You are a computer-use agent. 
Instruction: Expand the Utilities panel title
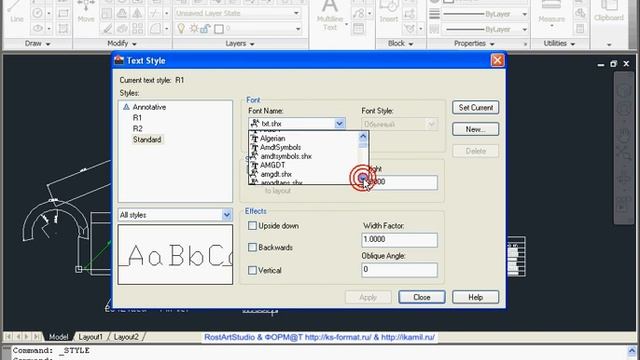point(559,43)
